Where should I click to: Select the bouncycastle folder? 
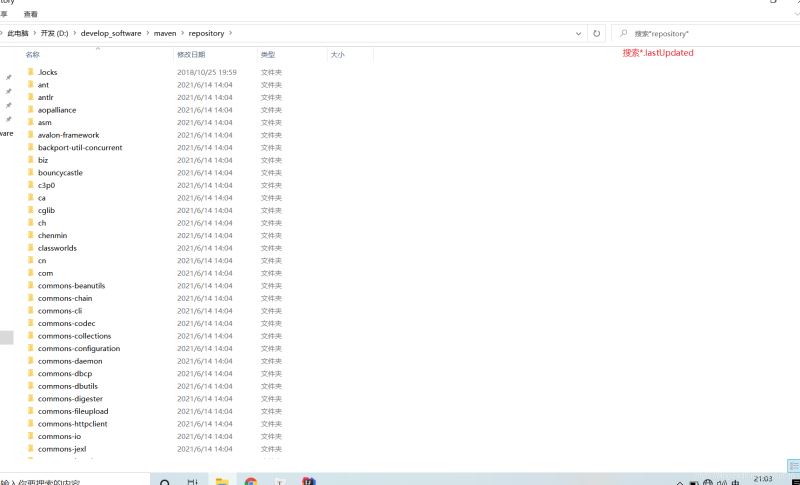[x=60, y=172]
